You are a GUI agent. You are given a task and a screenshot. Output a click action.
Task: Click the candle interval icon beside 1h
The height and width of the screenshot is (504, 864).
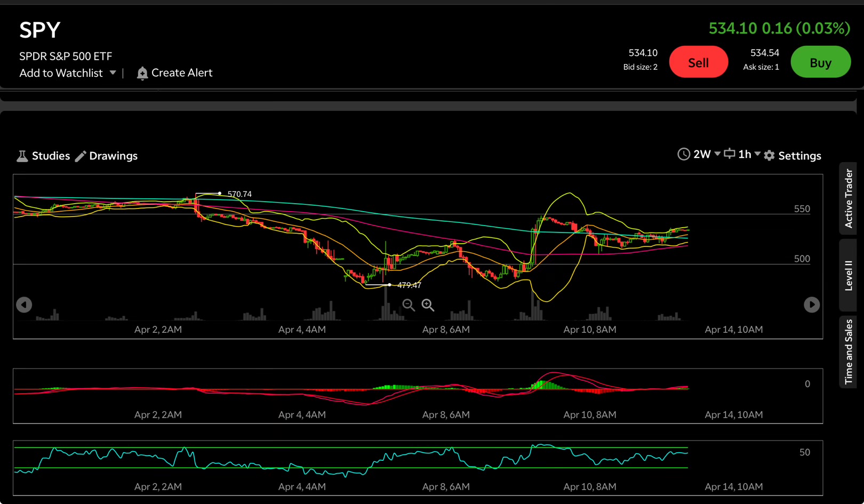coord(729,154)
